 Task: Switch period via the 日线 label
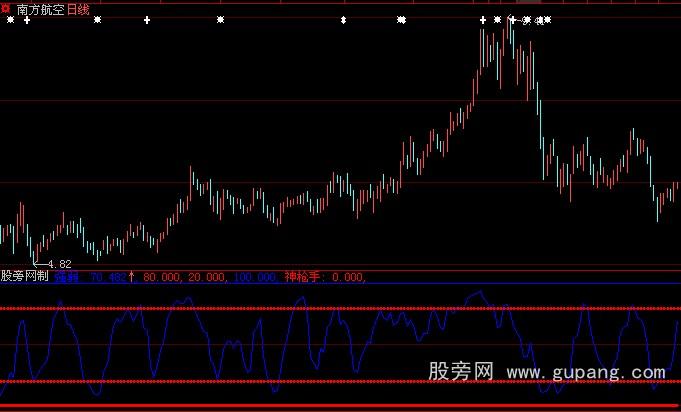pyautogui.click(x=78, y=8)
